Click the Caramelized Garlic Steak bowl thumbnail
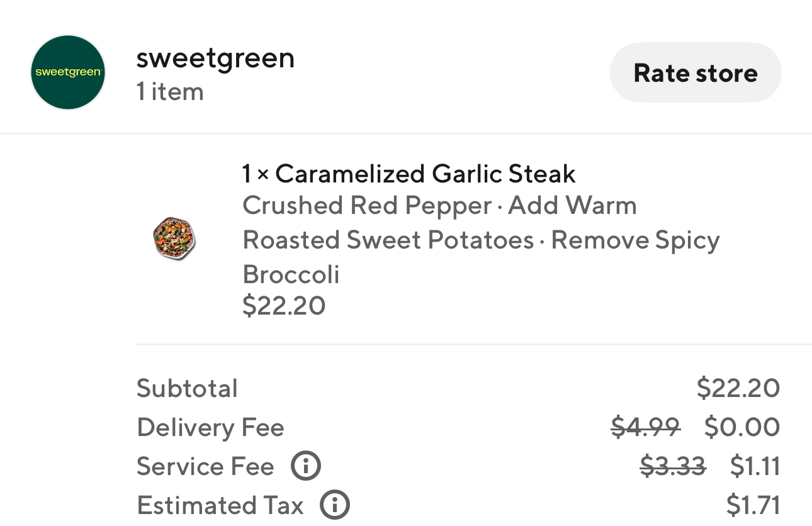Screen dimensions: 812x526 tap(174, 239)
